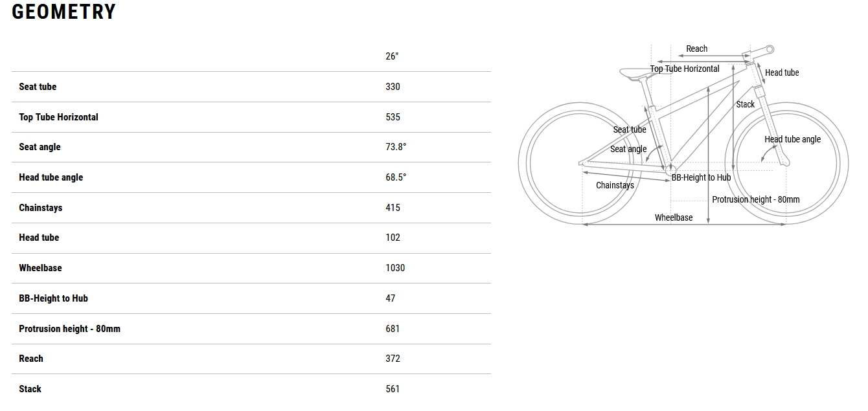Screen dimensions: 868x411
Task: Click the bike saddle in the diagram
Action: [635, 73]
